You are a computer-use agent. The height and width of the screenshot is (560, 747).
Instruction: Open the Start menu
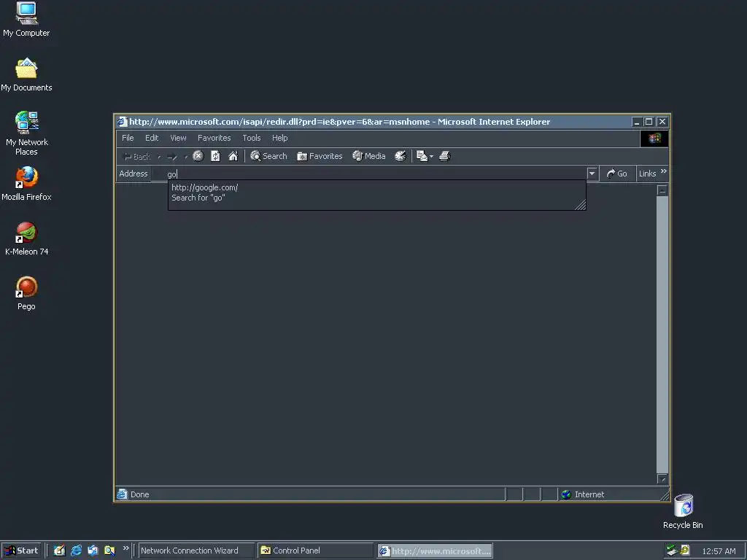click(21, 551)
